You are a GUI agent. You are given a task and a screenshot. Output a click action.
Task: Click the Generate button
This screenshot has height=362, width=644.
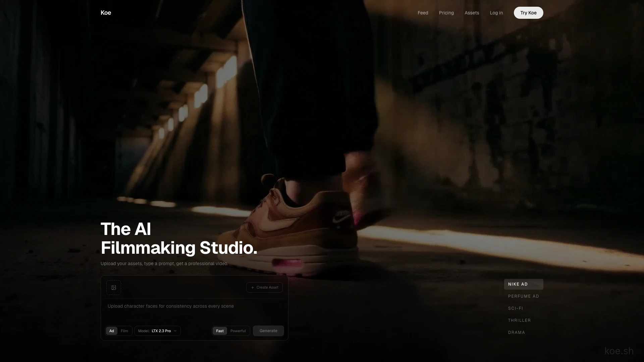[268, 331]
